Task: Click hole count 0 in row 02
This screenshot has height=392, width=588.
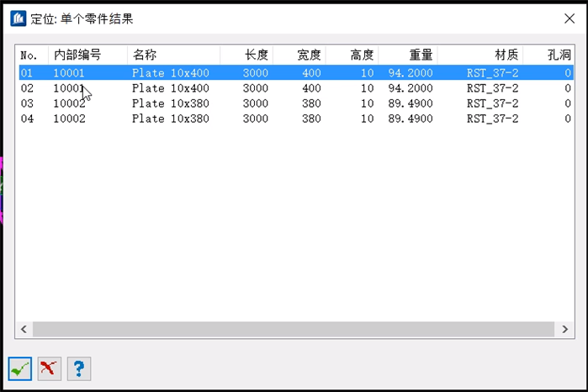Action: point(568,88)
